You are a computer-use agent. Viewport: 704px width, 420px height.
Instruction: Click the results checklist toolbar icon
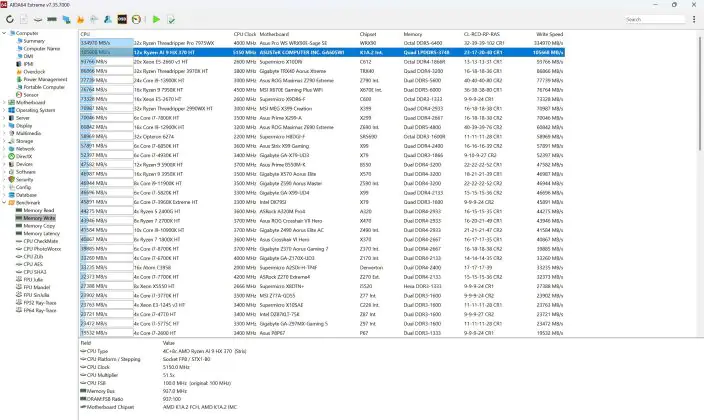pyautogui.click(x=171, y=19)
